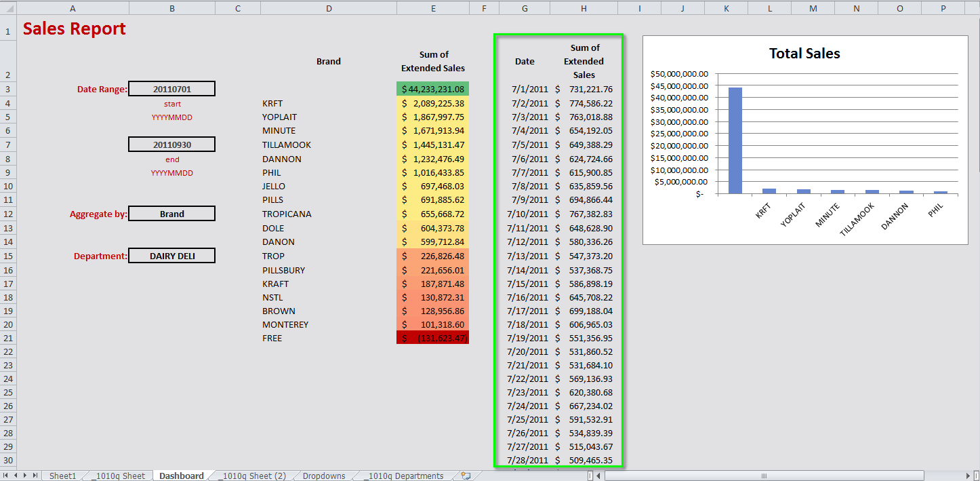The height and width of the screenshot is (481, 980).
Task: Switch to the Sheet1 tab
Action: coord(63,476)
